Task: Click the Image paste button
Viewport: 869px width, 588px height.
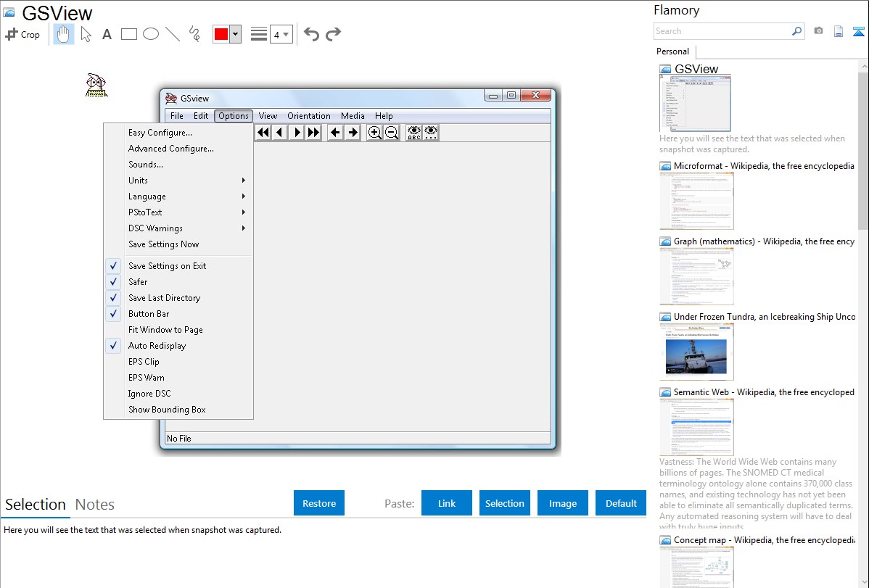Action: tap(562, 503)
